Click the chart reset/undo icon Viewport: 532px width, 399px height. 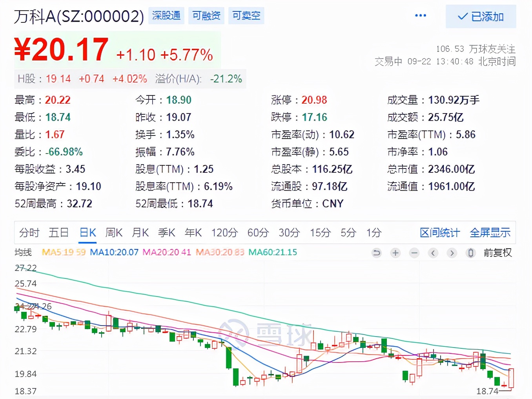[x=376, y=253]
